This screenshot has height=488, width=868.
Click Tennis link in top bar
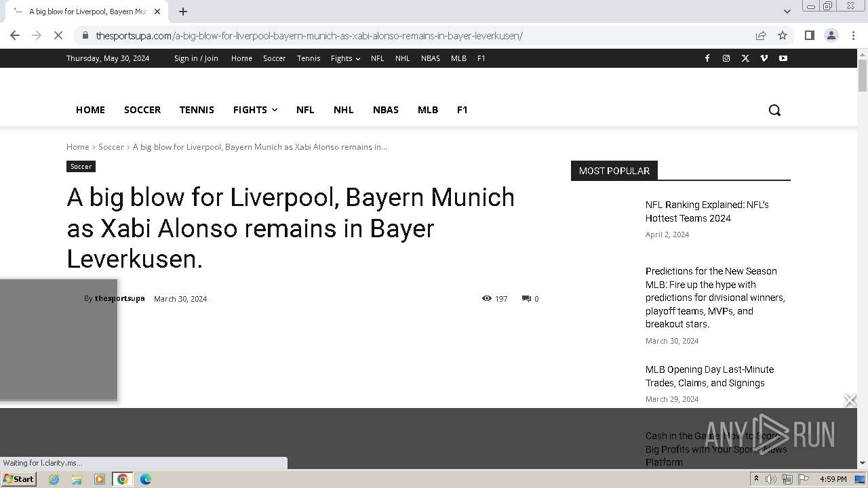[x=309, y=58]
